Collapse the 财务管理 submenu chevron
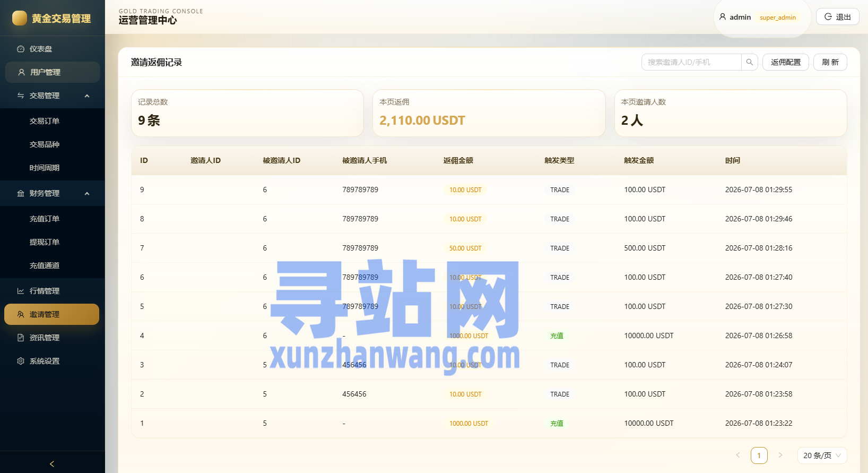This screenshot has width=868, height=473. (x=87, y=193)
